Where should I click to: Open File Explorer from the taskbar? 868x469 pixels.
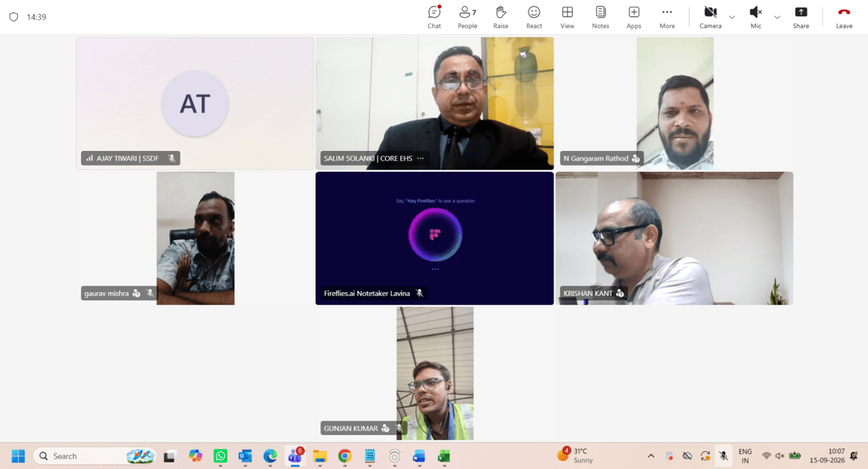tap(320, 456)
